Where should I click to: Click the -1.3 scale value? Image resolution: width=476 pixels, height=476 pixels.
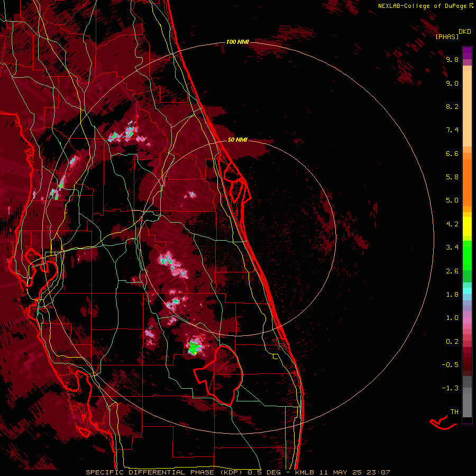(x=450, y=388)
